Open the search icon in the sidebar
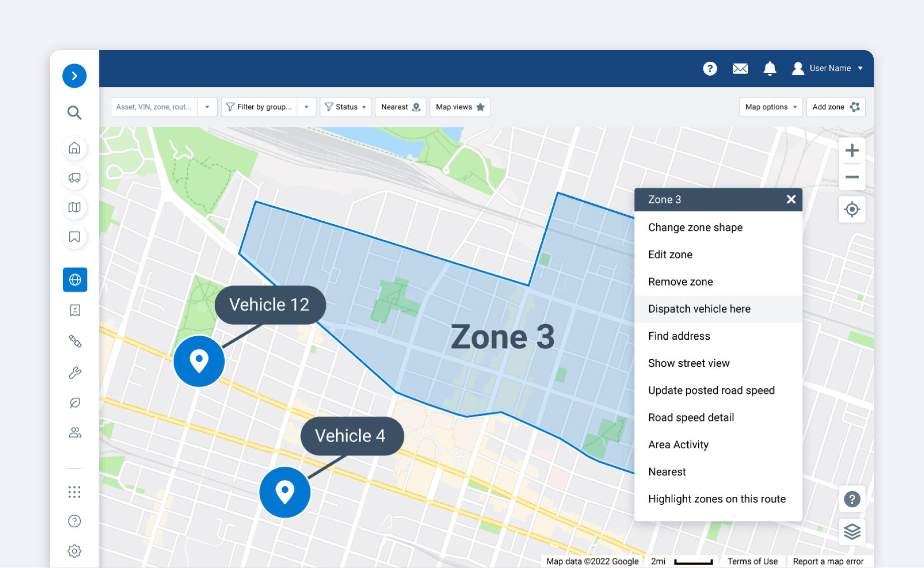 click(74, 112)
